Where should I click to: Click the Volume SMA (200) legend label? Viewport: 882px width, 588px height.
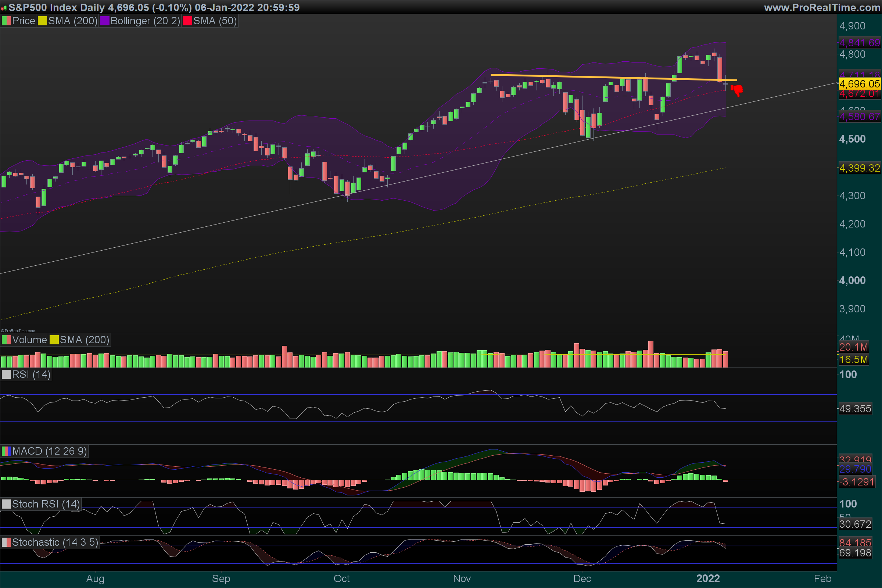pos(85,340)
